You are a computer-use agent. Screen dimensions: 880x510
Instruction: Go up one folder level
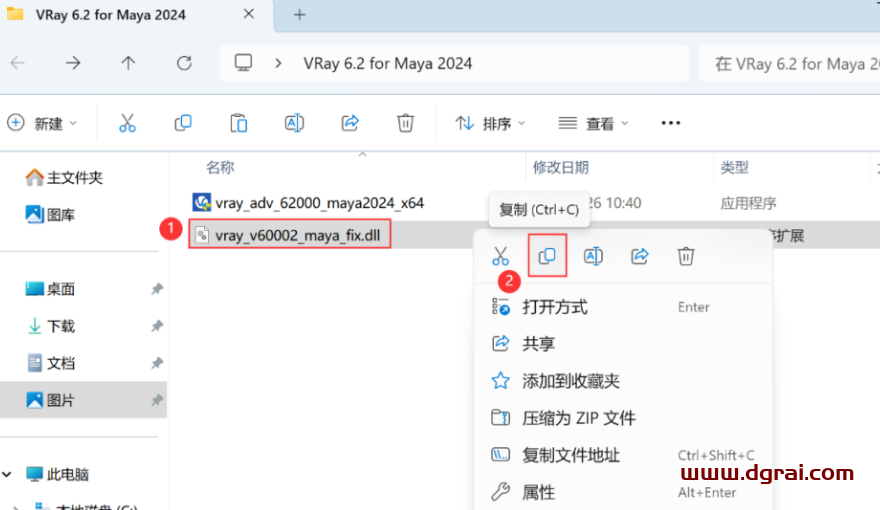click(129, 63)
